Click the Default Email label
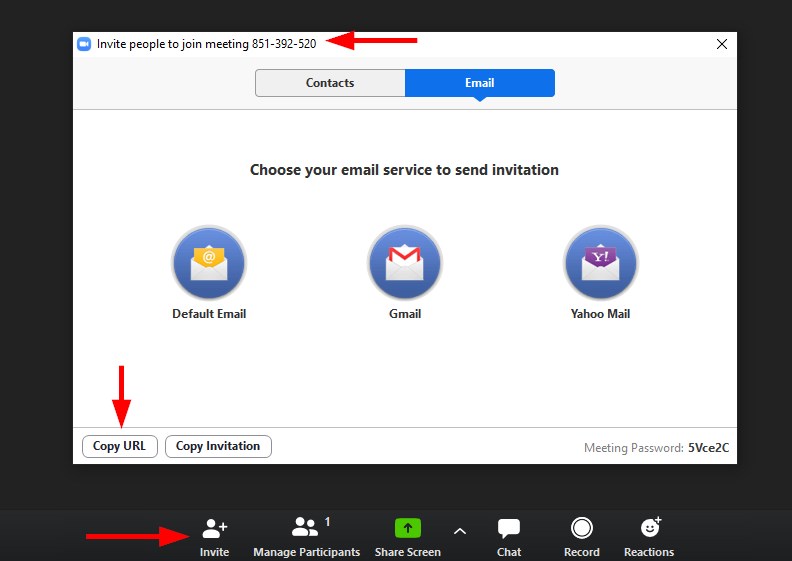 tap(209, 314)
